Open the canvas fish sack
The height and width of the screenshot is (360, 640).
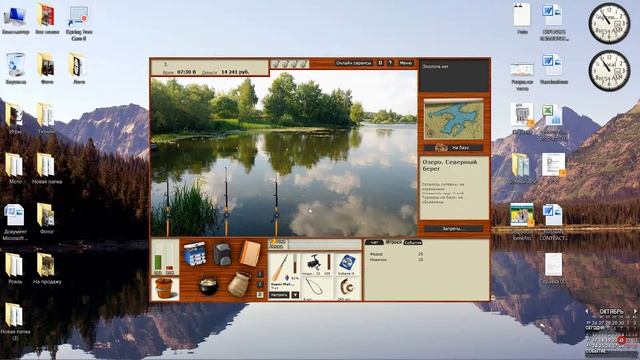pos(239,284)
